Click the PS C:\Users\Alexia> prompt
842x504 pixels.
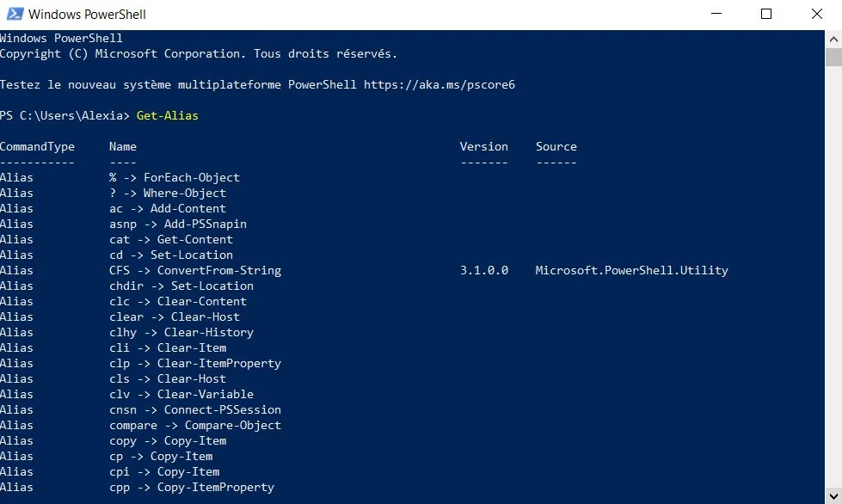[x=65, y=116]
